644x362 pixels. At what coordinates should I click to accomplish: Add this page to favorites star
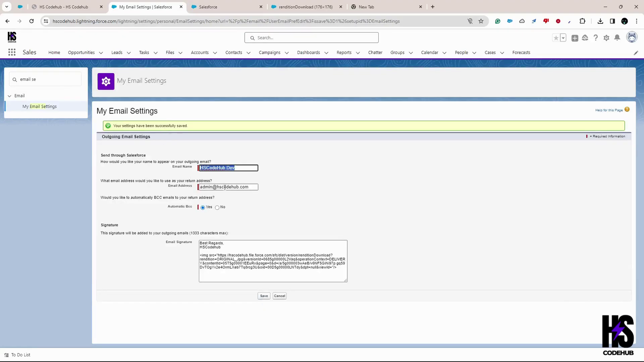(556, 38)
